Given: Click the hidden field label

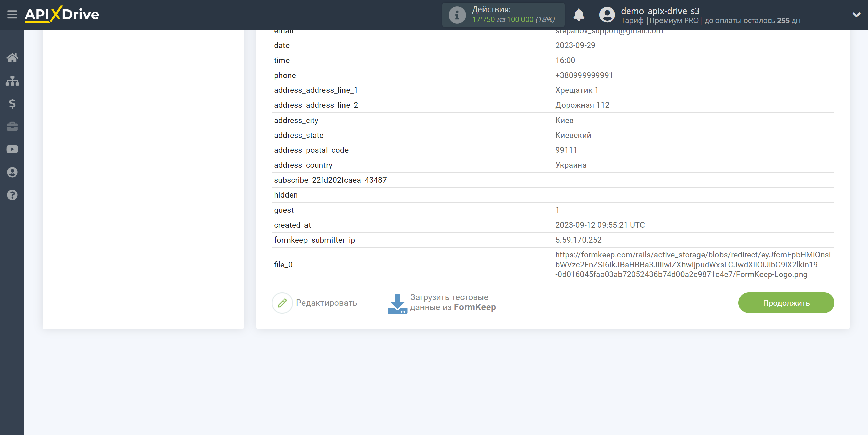Looking at the screenshot, I should click(x=286, y=195).
